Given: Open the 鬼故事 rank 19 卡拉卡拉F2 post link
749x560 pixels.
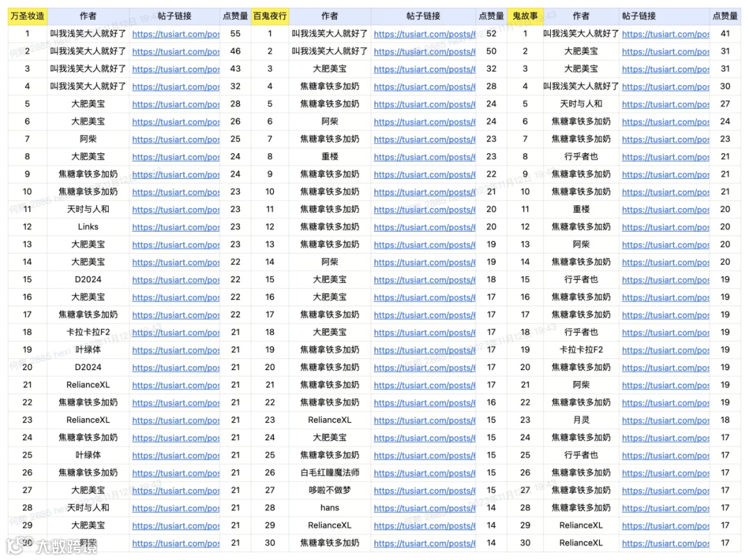Looking at the screenshot, I should 665,350.
